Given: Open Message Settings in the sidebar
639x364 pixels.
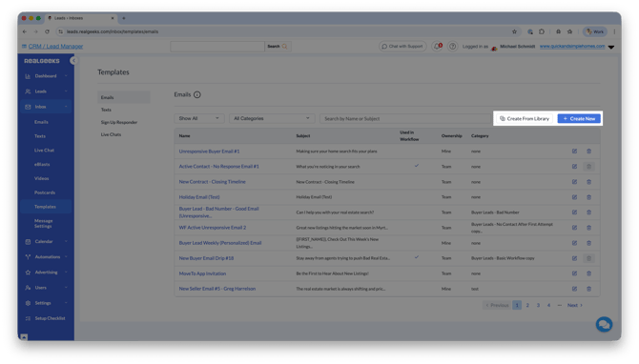Looking at the screenshot, I should (x=43, y=223).
